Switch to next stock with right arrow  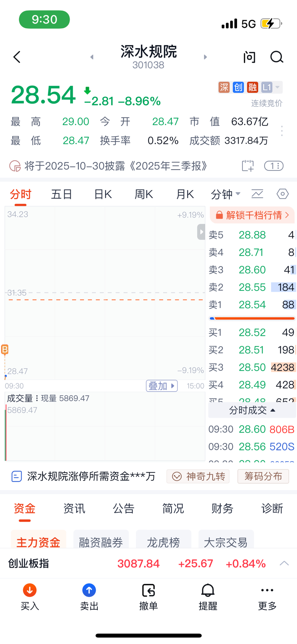coord(205,57)
